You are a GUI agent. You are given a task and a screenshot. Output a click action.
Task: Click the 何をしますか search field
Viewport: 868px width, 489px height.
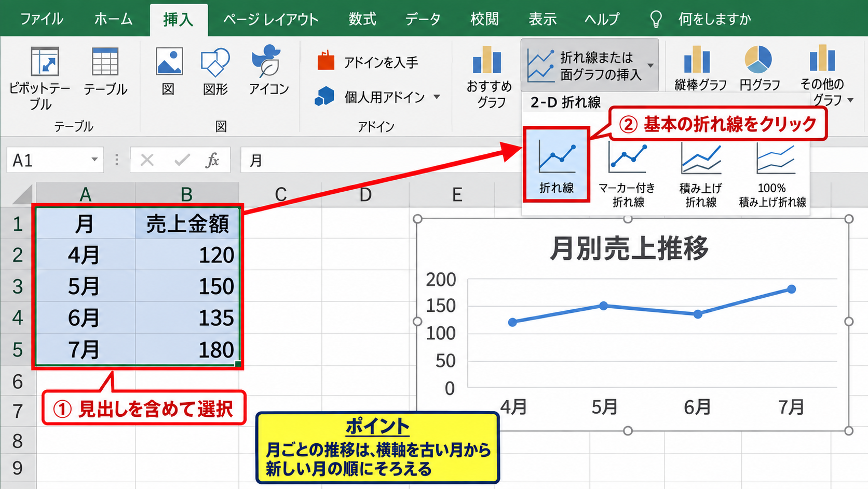714,19
